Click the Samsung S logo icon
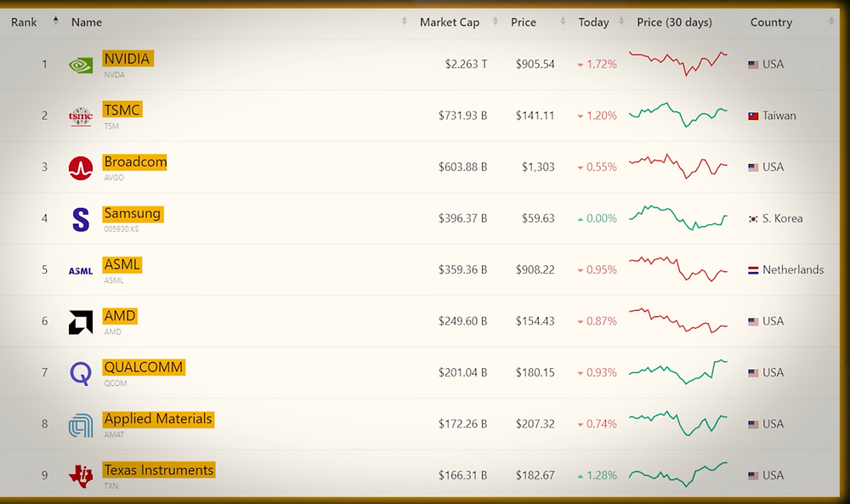 pos(81,220)
